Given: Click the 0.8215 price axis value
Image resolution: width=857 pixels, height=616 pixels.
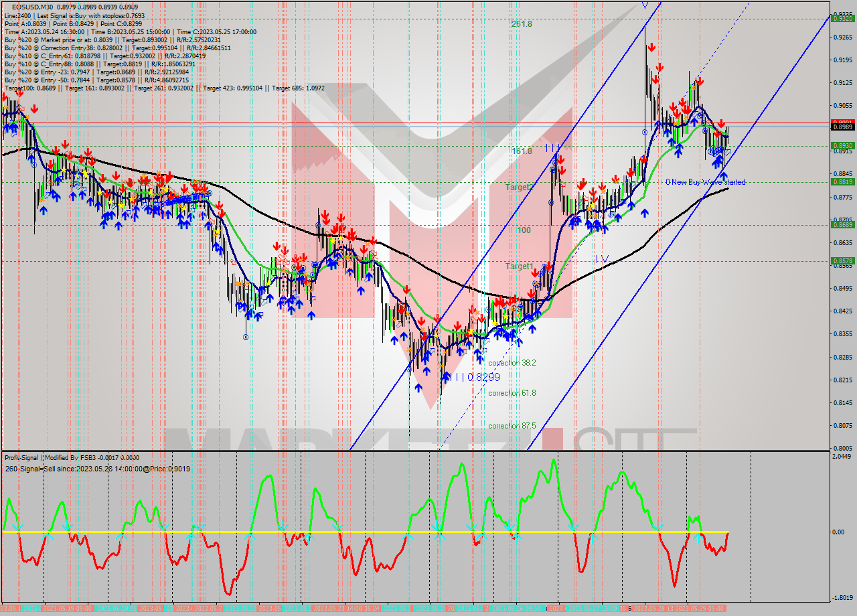Looking at the screenshot, I should click(842, 380).
